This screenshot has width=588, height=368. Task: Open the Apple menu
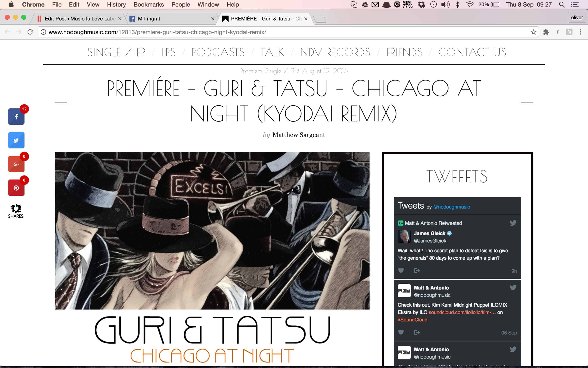11,4
